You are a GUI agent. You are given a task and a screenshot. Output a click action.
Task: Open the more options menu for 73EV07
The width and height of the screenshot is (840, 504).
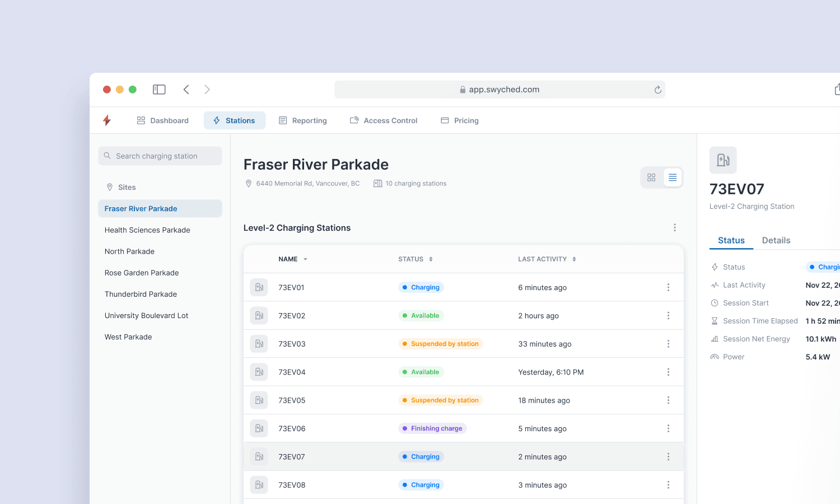pyautogui.click(x=668, y=457)
